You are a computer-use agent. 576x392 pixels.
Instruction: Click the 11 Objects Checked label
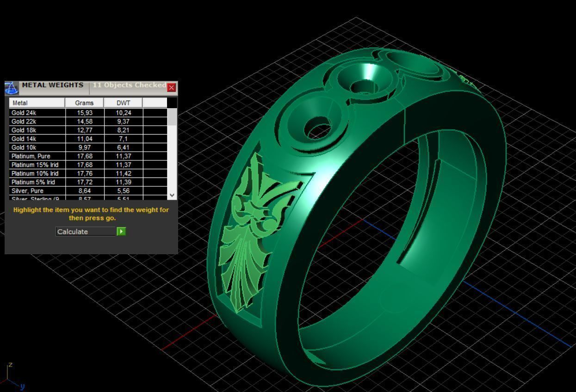pyautogui.click(x=129, y=85)
